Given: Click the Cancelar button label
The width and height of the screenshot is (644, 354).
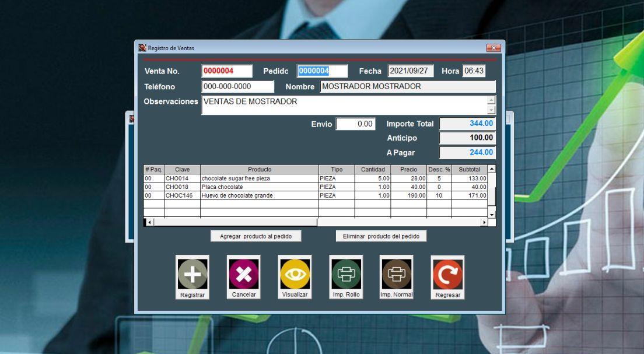Looking at the screenshot, I should click(244, 295).
